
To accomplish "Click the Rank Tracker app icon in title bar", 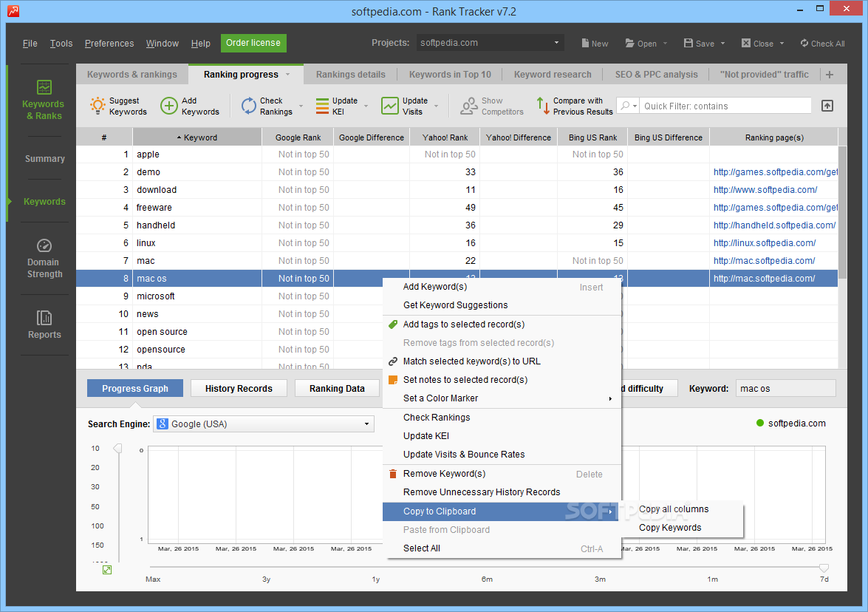I will 13,11.
